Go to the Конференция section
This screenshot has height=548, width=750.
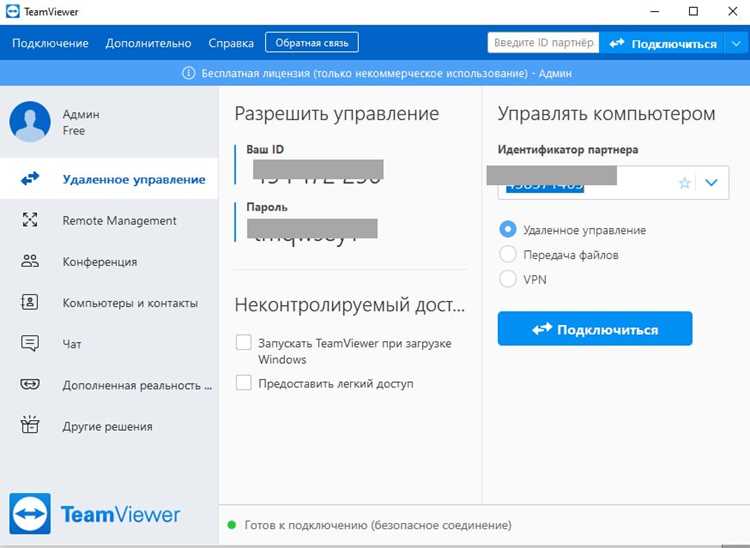[109, 261]
